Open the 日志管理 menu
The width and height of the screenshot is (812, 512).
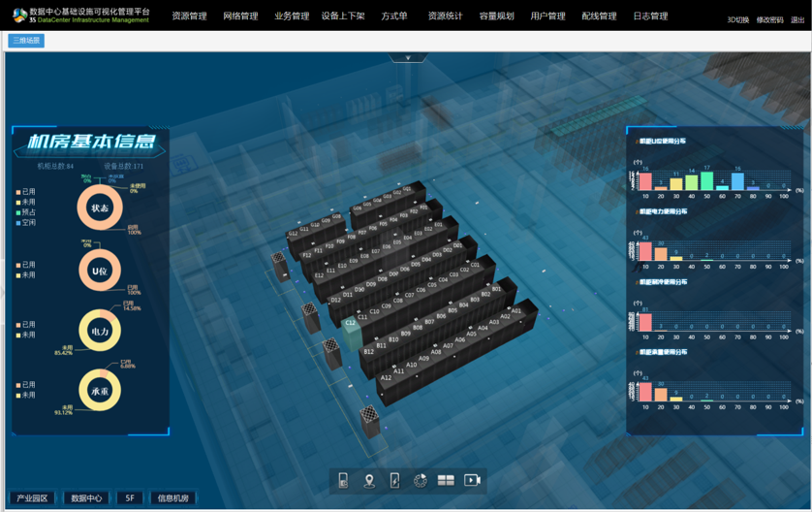click(650, 16)
